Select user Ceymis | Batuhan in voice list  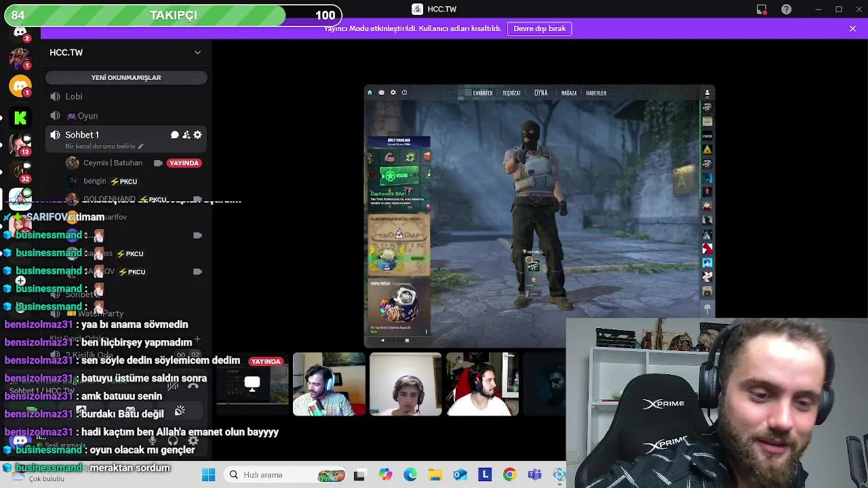[113, 163]
